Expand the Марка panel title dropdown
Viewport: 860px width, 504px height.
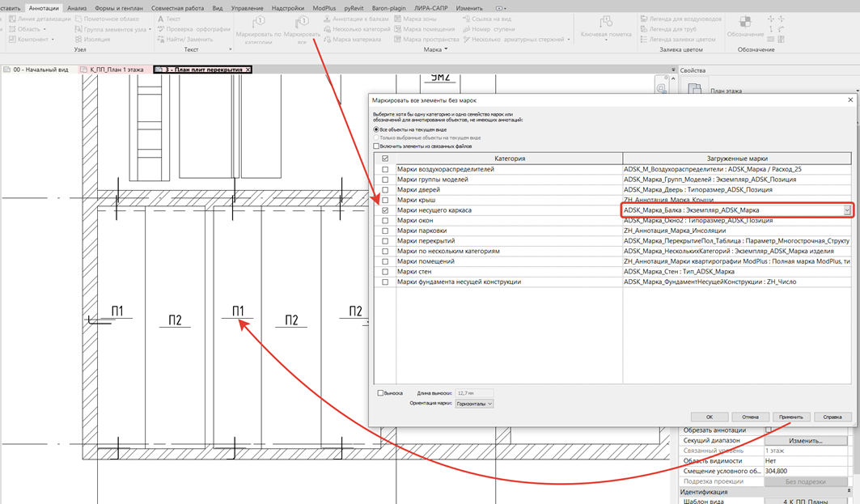446,49
